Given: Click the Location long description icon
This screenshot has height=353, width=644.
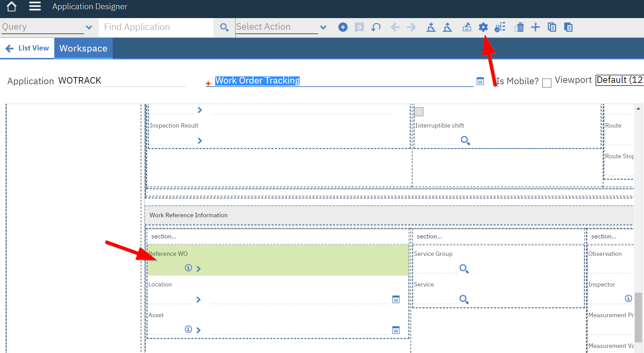Looking at the screenshot, I should click(396, 299).
